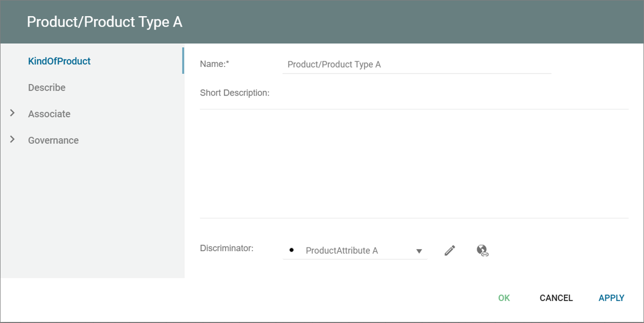Image resolution: width=644 pixels, height=323 pixels.
Task: Open the Discriminator dropdown arrow
Action: 419,251
